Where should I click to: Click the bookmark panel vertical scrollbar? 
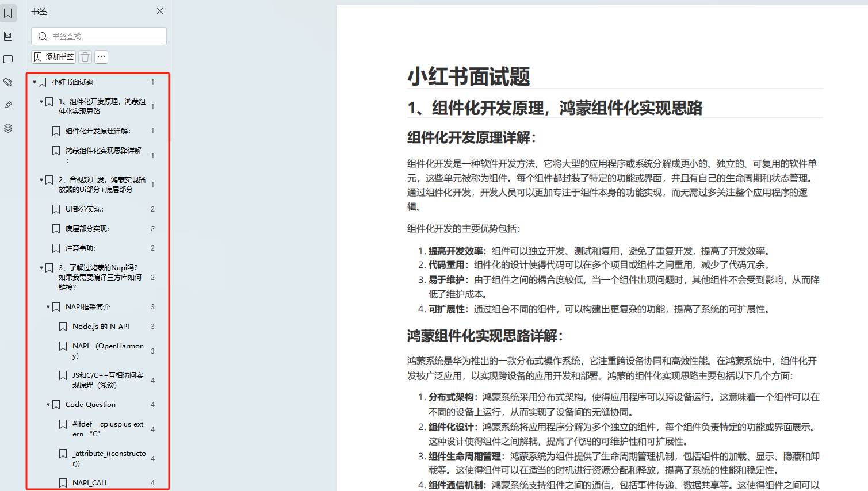(x=170, y=108)
